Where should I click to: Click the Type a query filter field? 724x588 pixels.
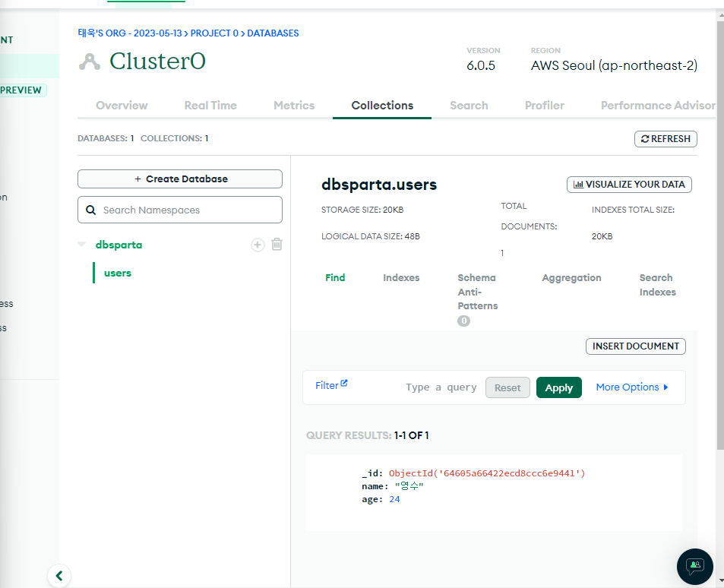(x=441, y=387)
